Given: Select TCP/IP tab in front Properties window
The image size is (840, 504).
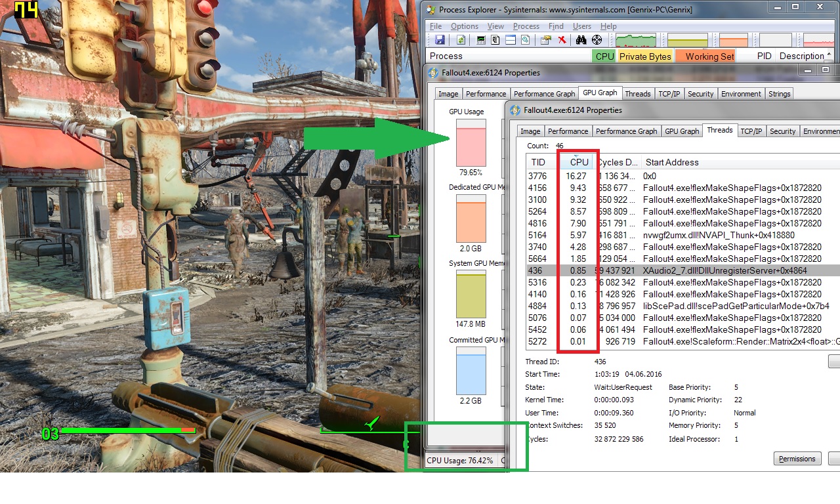Looking at the screenshot, I should [x=751, y=131].
